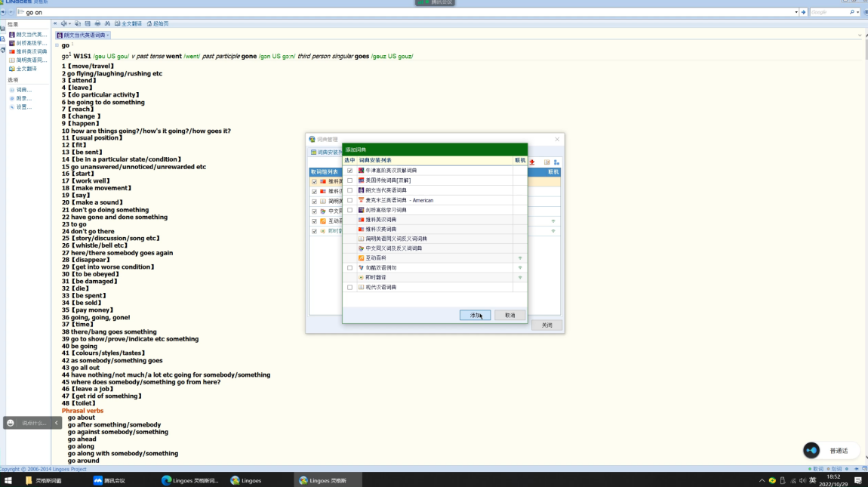Open 设置... in the options sidebar

point(23,107)
